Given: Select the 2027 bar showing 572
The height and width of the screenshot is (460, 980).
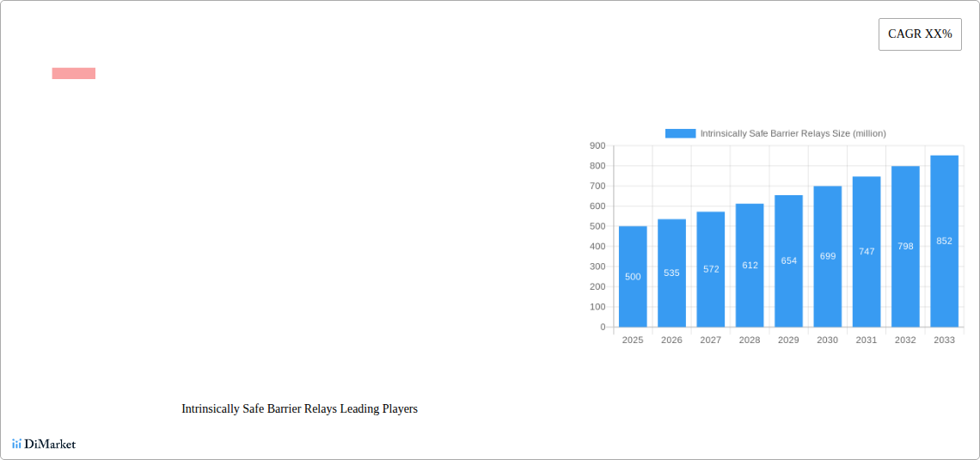Looking at the screenshot, I should click(x=711, y=269).
